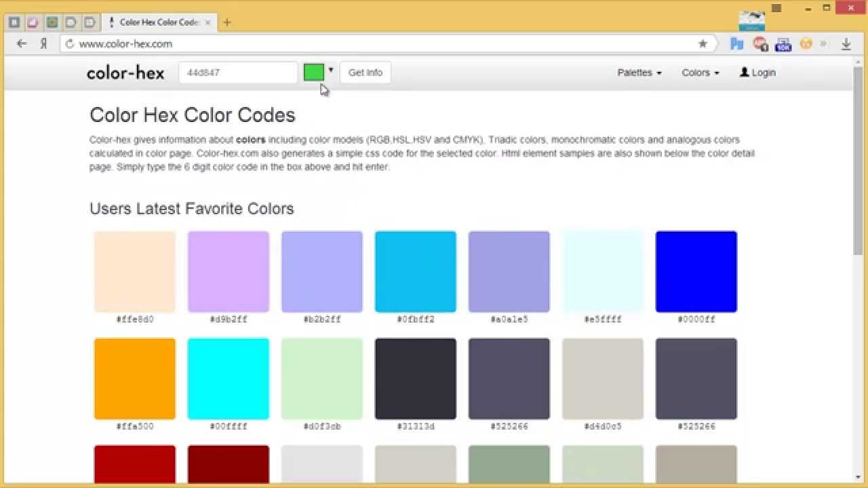Open the Palettes dropdown menu
868x488 pixels.
(639, 73)
